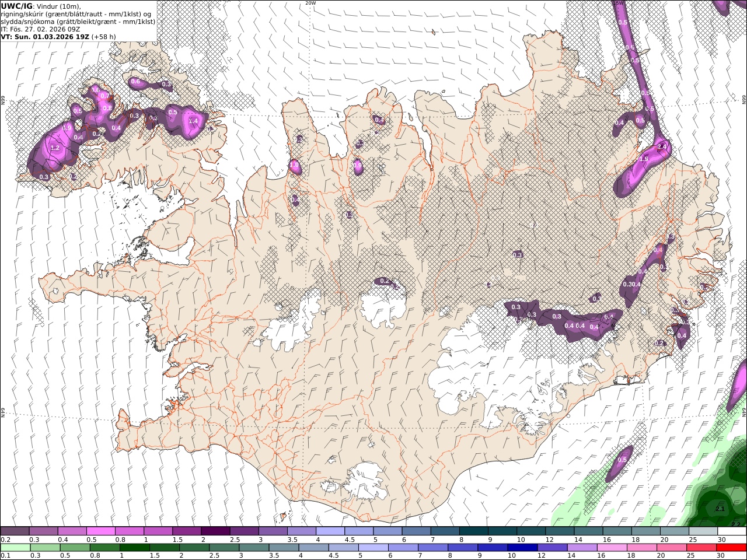Click the '0.7' snowfall value on the map
Screen dimensions: 747x560
[105, 96]
